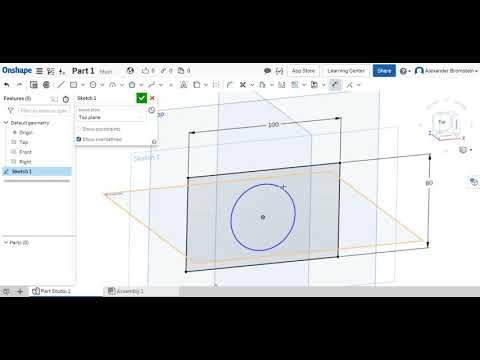Open the custom features icon beside App Store
480x360 pixels.
pyautogui.click(x=280, y=71)
